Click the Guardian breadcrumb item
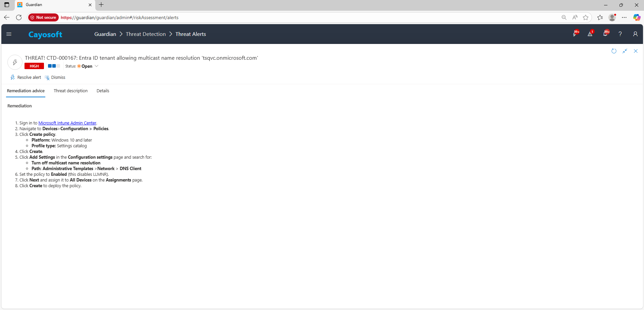Screen dimensions: 644x310 105,34
